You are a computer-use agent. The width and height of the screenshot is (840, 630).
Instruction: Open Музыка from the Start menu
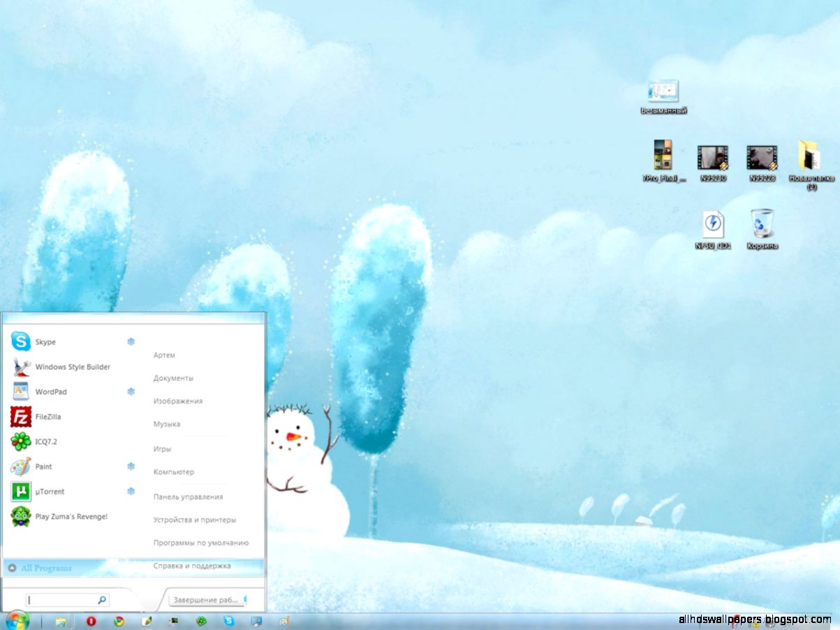167,424
